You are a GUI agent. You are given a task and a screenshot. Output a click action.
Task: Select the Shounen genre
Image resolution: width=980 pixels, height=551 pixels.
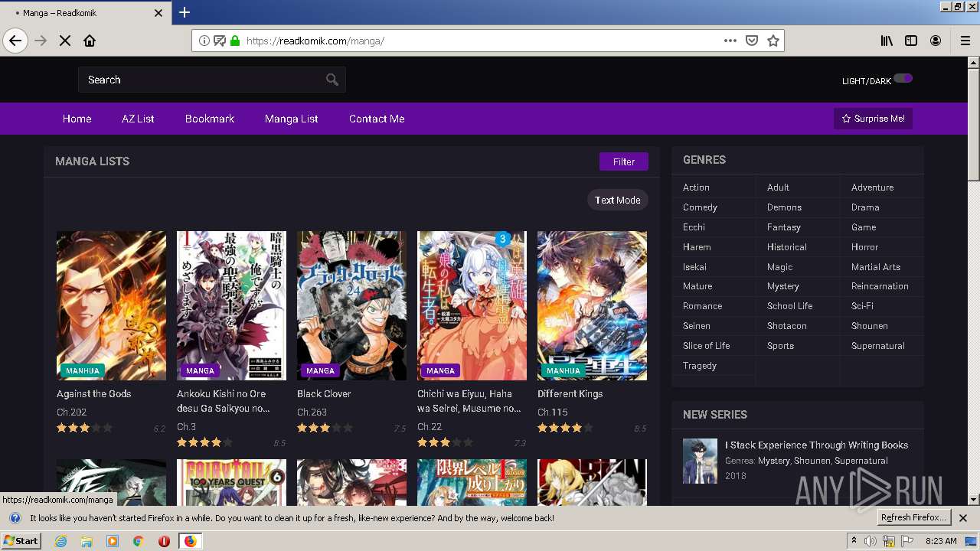tap(870, 326)
